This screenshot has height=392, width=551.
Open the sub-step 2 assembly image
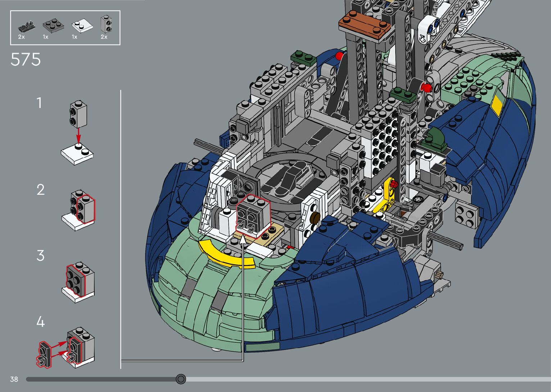click(79, 211)
